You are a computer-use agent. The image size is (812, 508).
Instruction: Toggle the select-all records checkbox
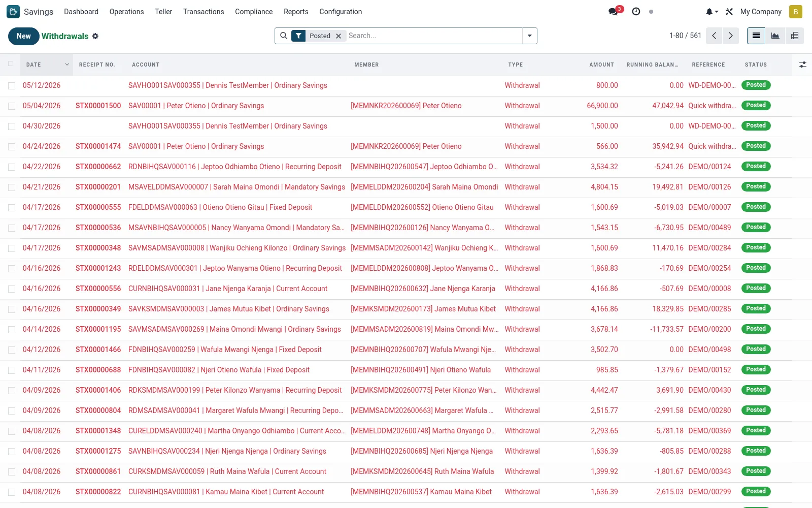tap(11, 63)
